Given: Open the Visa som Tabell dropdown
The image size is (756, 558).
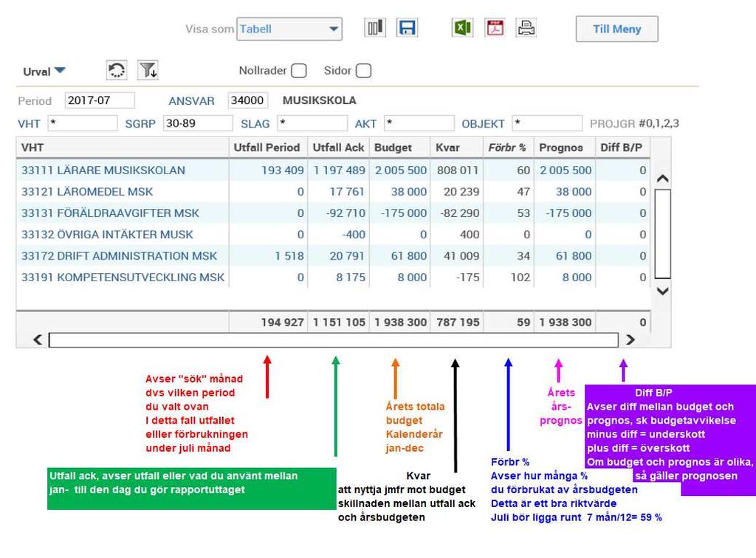Looking at the screenshot, I should [289, 29].
